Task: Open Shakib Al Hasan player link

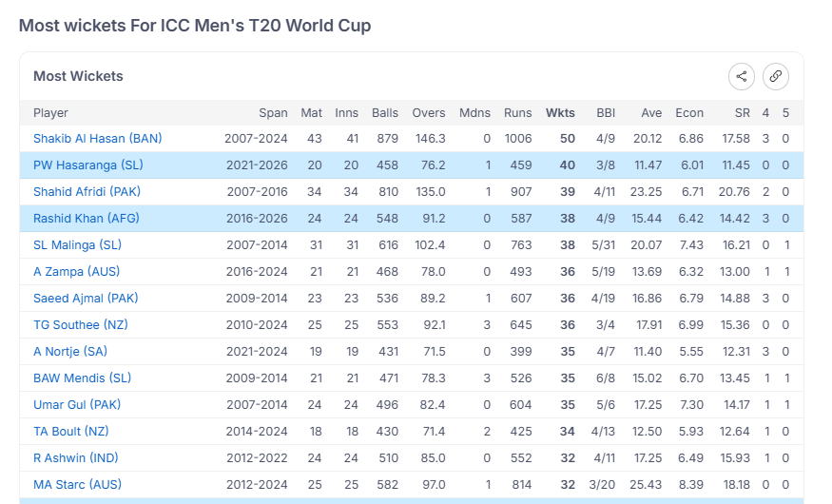Action: [97, 139]
